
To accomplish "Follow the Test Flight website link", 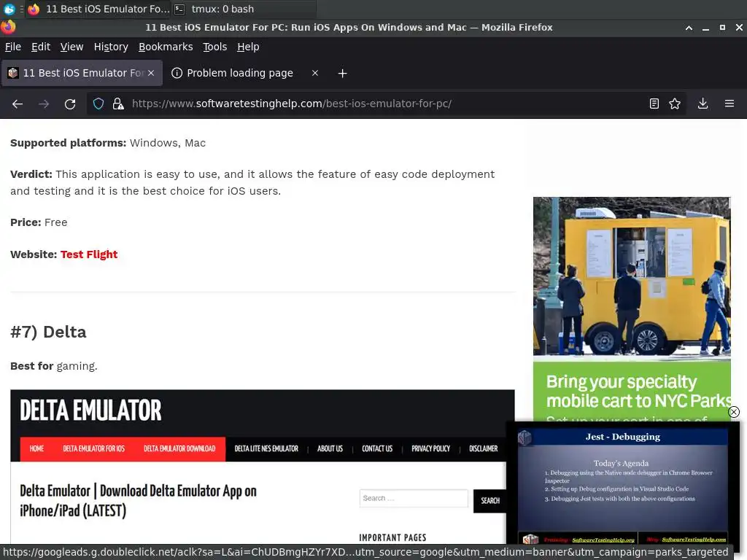I will 88,254.
